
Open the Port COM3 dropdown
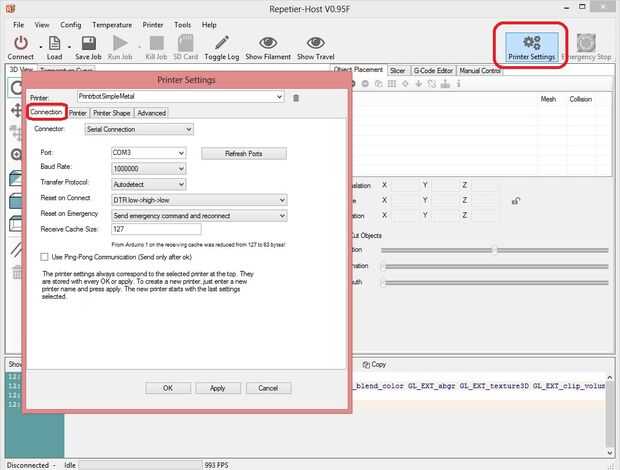(x=148, y=153)
